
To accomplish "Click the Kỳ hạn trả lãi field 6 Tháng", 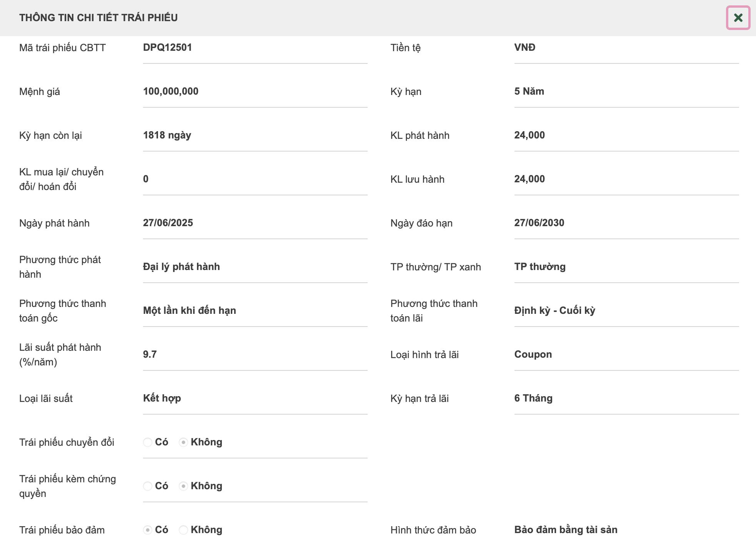I will coord(626,398).
